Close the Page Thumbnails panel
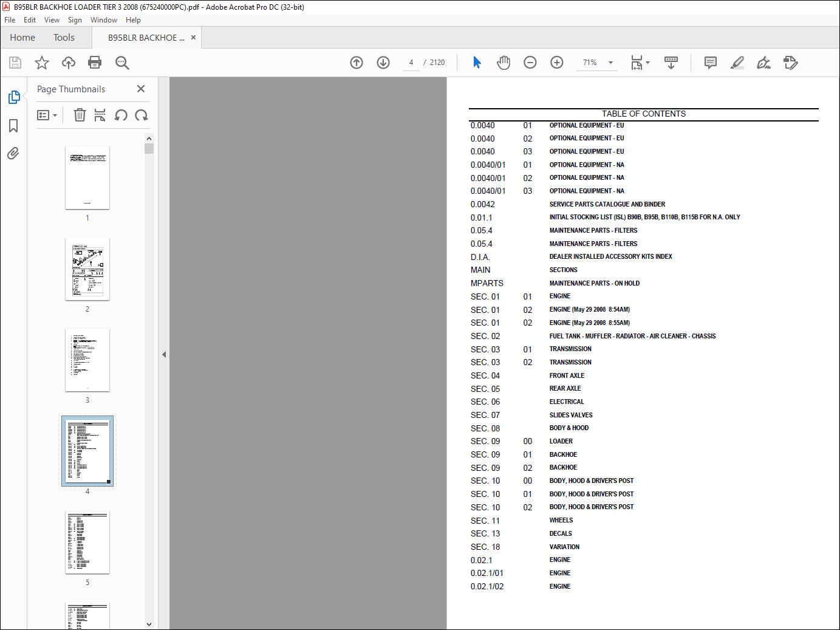The height and width of the screenshot is (630, 840). (141, 89)
